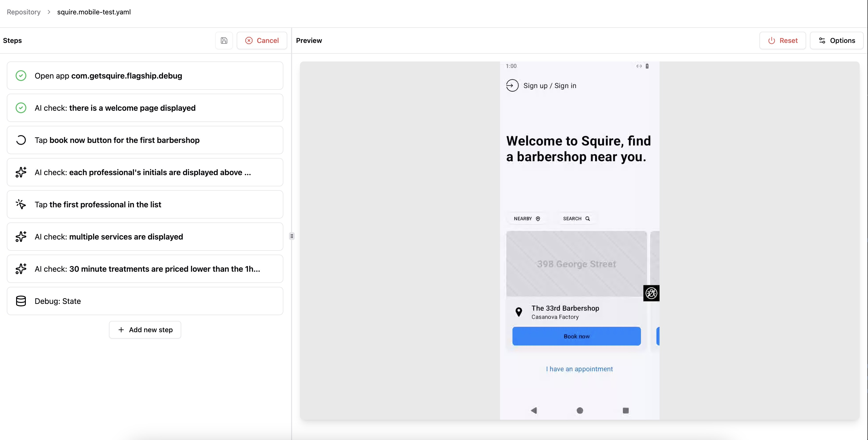Open the preview Options
The width and height of the screenshot is (868, 440).
837,40
